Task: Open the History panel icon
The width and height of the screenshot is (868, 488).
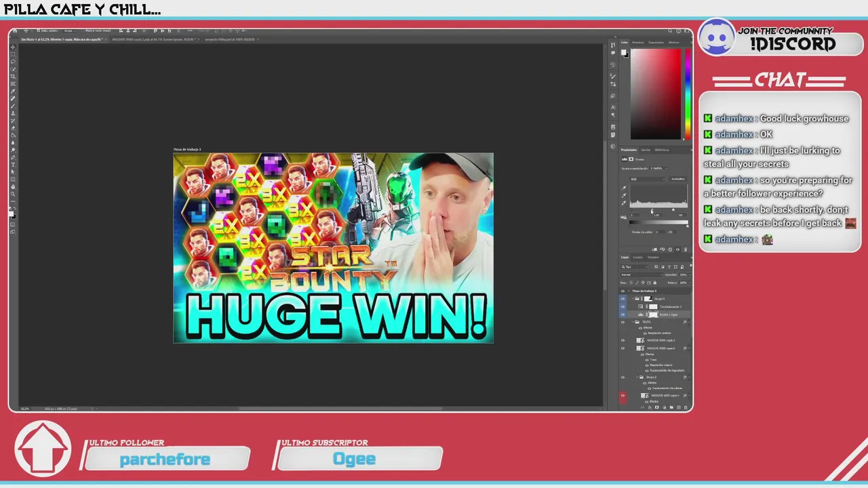Action: tap(613, 64)
